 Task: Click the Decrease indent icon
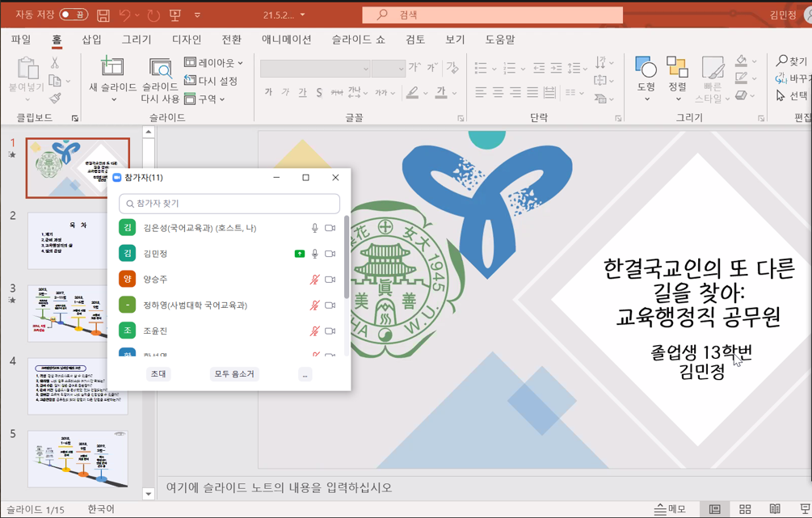pos(539,67)
